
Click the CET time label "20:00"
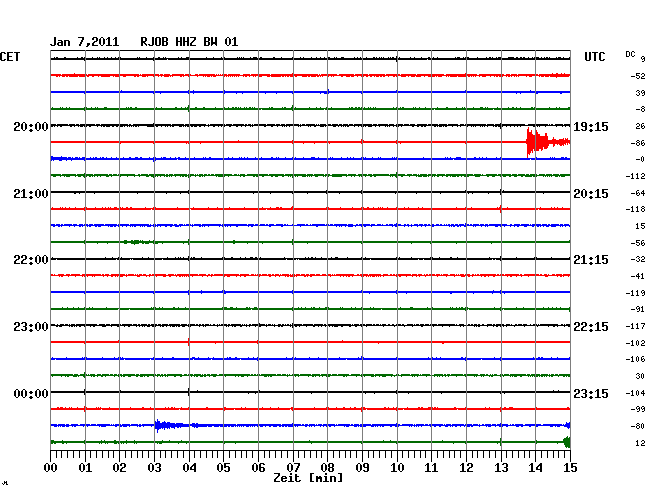[31, 126]
